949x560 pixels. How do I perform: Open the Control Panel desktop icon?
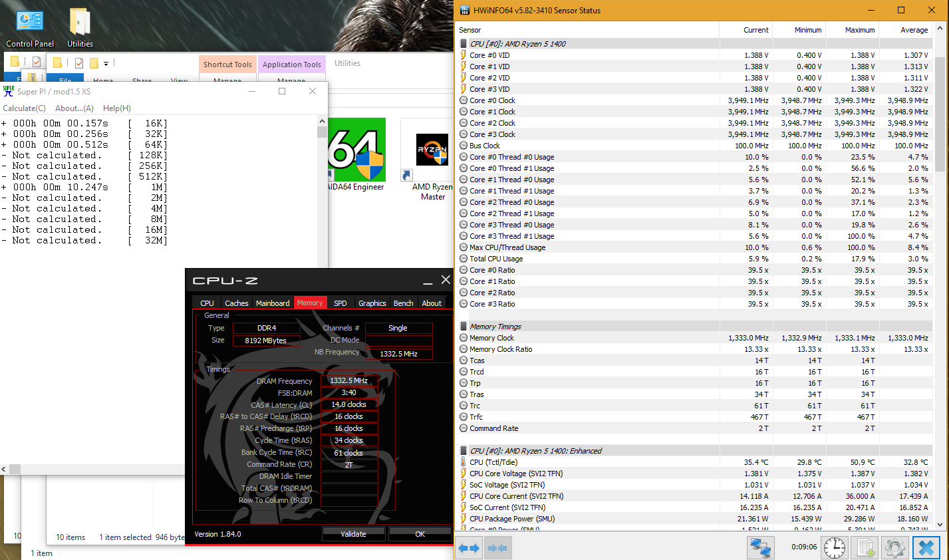(30, 27)
